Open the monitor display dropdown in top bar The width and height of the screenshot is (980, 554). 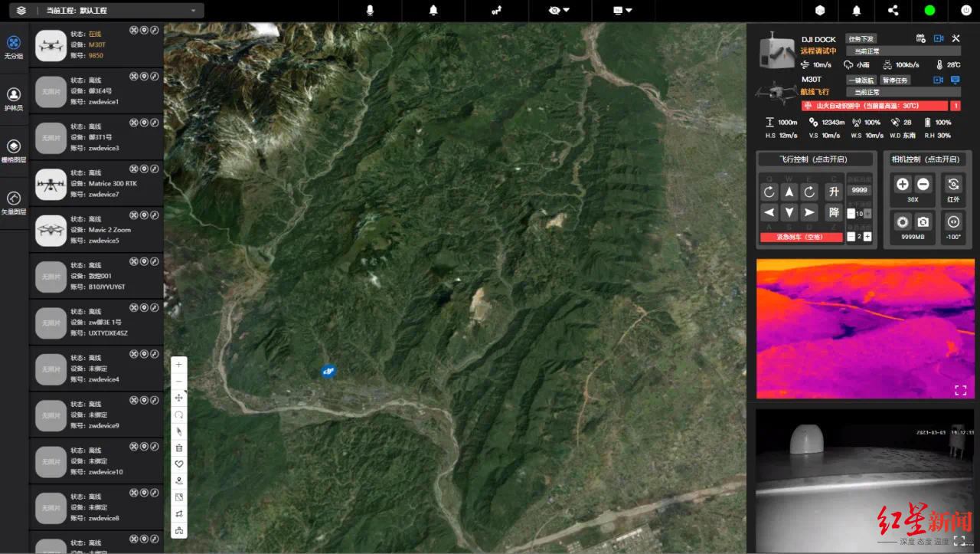click(622, 11)
